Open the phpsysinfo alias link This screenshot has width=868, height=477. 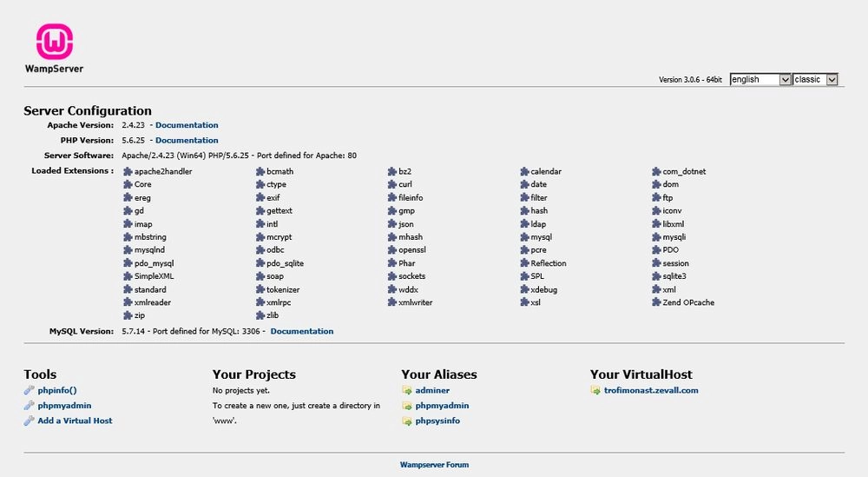437,421
